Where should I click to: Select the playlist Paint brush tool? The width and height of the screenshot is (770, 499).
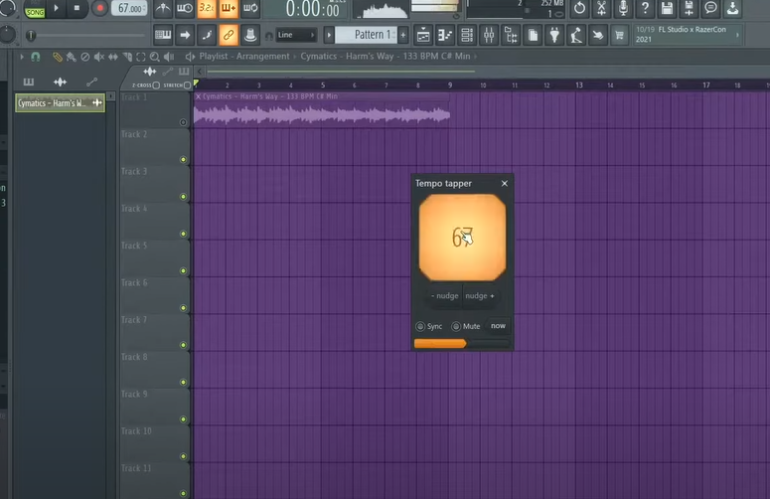71,57
